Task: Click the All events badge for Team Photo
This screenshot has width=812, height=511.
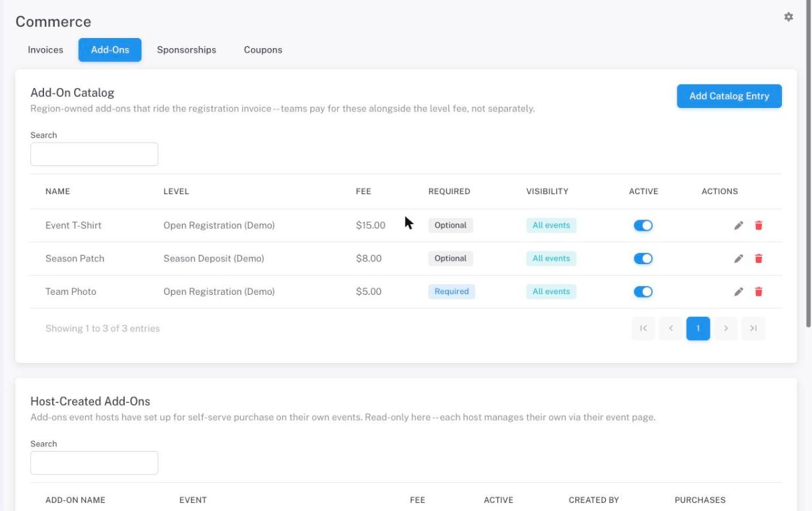Action: point(551,292)
